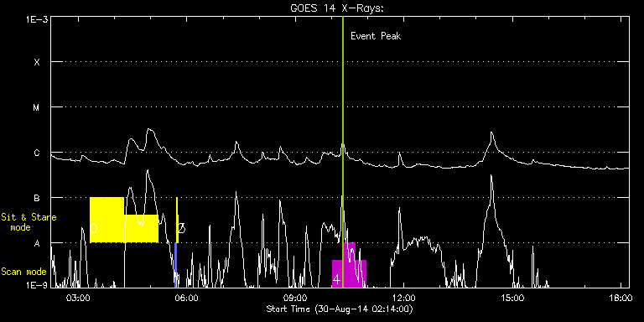Click the X flare class axis label
Screen dimensions: 644x322
(x=37, y=62)
